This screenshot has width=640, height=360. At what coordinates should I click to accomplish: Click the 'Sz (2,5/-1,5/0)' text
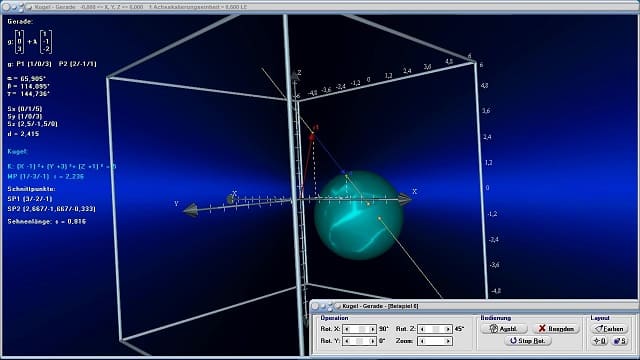pos(33,124)
